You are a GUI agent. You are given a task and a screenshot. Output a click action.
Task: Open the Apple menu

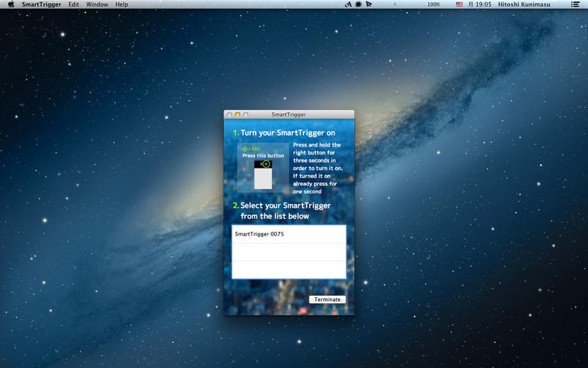(11, 4)
